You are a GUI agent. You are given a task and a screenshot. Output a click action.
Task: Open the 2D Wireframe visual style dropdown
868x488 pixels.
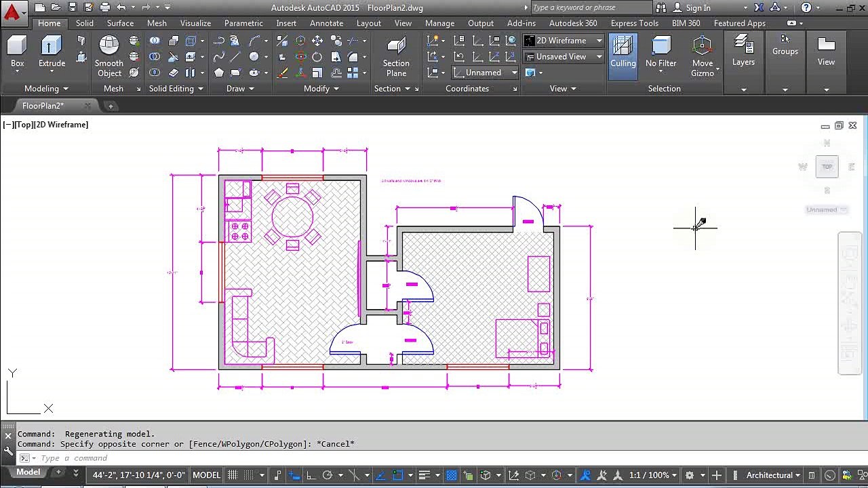564,41
